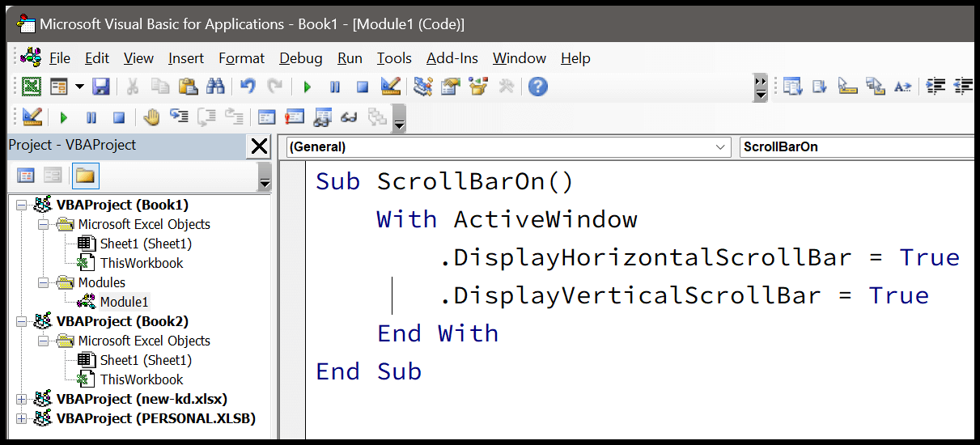Open the Window menu
Viewport: 980px width, 445px height.
coord(520,58)
